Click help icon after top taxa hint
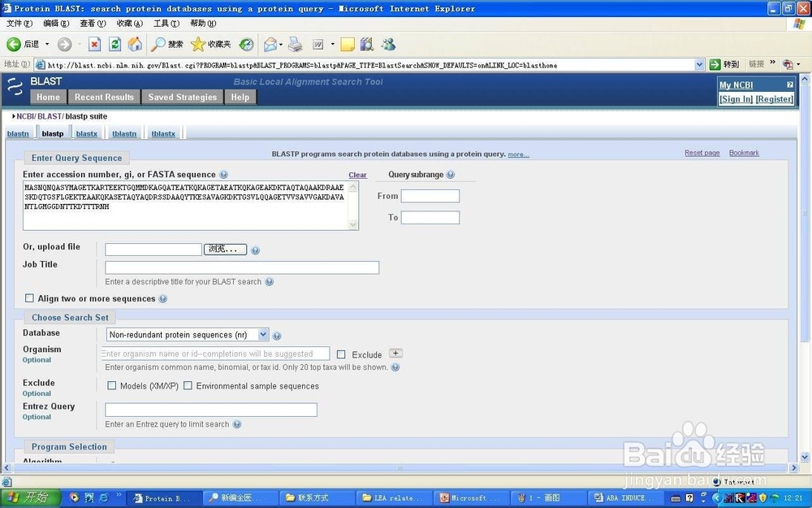 tap(395, 367)
